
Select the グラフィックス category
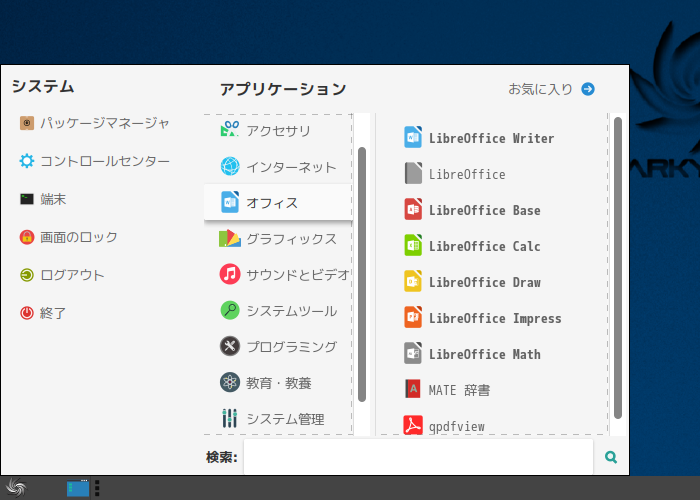coord(278,239)
